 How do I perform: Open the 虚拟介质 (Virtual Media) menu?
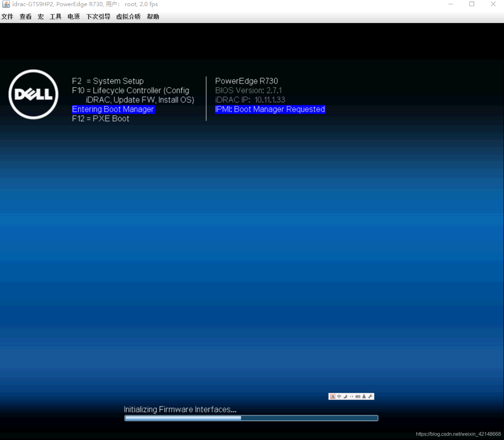[128, 17]
